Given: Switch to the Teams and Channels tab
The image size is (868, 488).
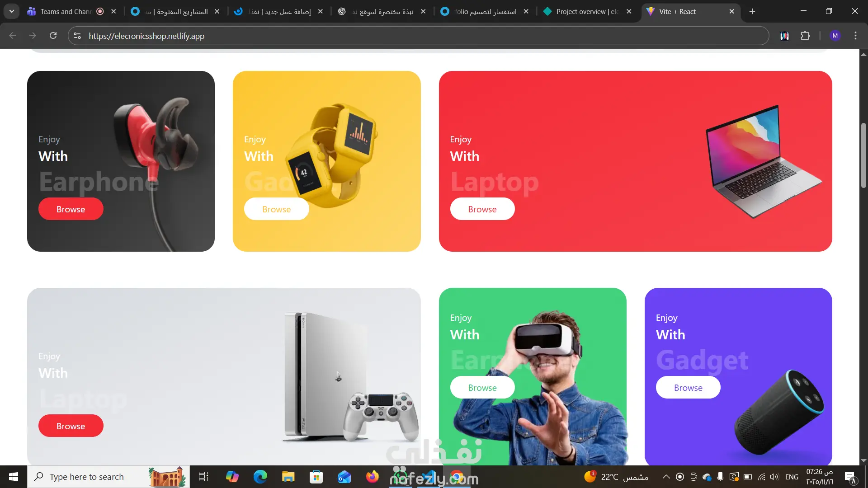Looking at the screenshot, I should point(66,11).
